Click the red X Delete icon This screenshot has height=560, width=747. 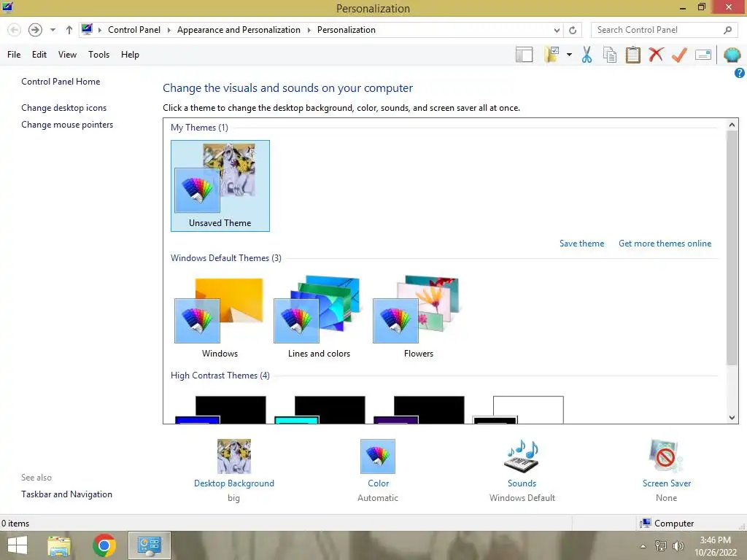tap(656, 55)
